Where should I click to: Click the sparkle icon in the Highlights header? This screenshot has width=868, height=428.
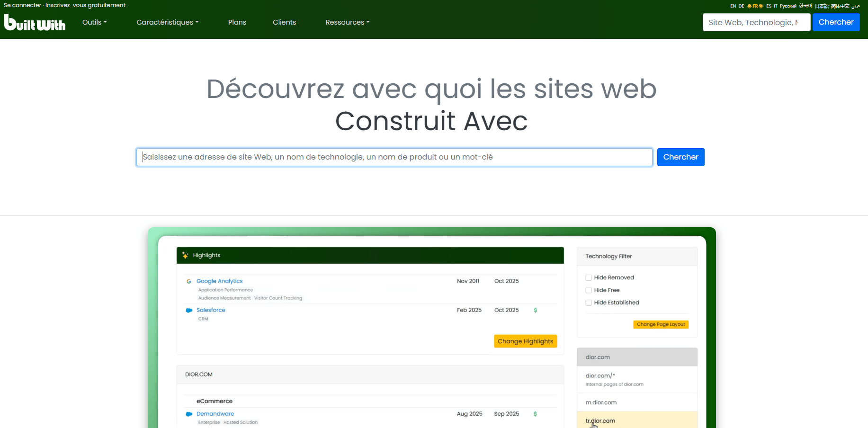(x=185, y=255)
